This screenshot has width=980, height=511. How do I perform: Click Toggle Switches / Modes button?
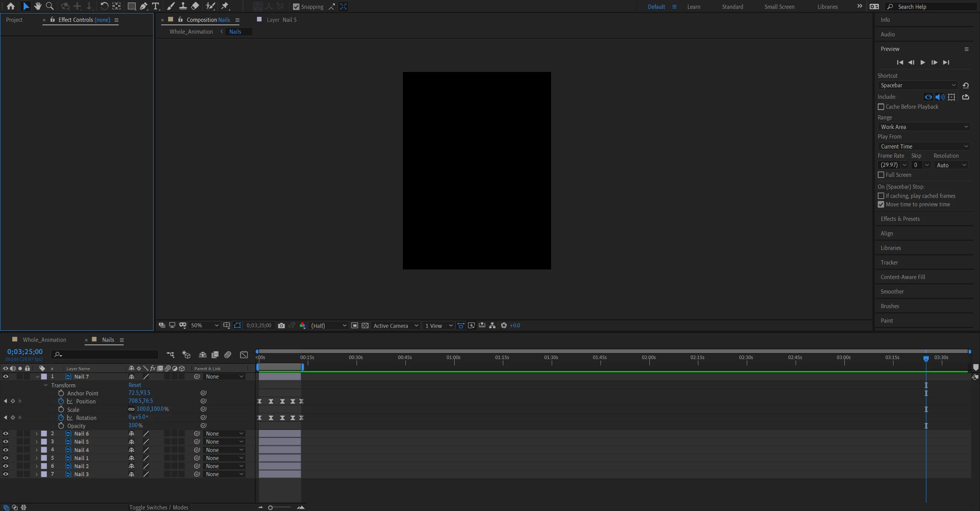point(159,507)
